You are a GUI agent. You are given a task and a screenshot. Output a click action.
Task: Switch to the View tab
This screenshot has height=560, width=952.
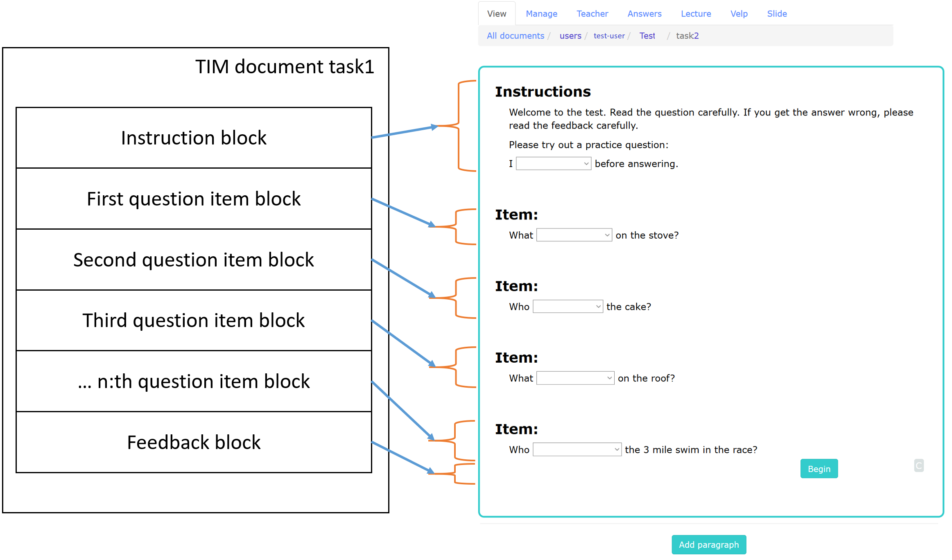[x=496, y=14]
